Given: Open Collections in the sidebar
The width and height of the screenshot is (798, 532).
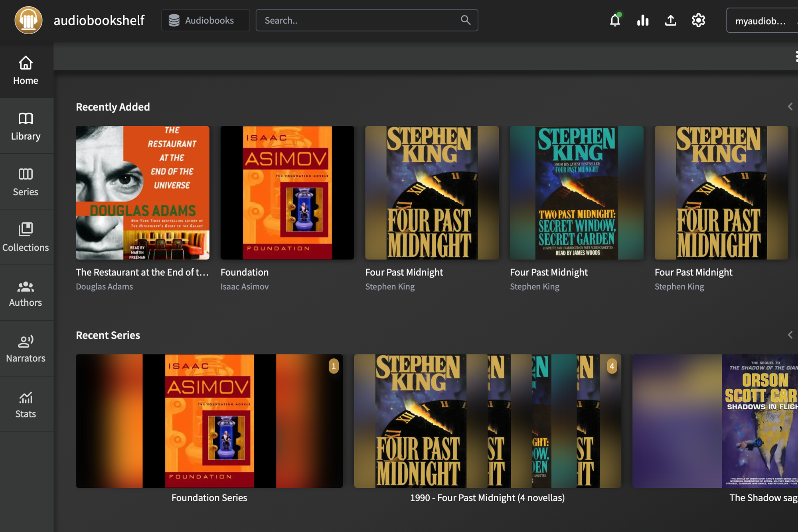Looking at the screenshot, I should [26, 237].
